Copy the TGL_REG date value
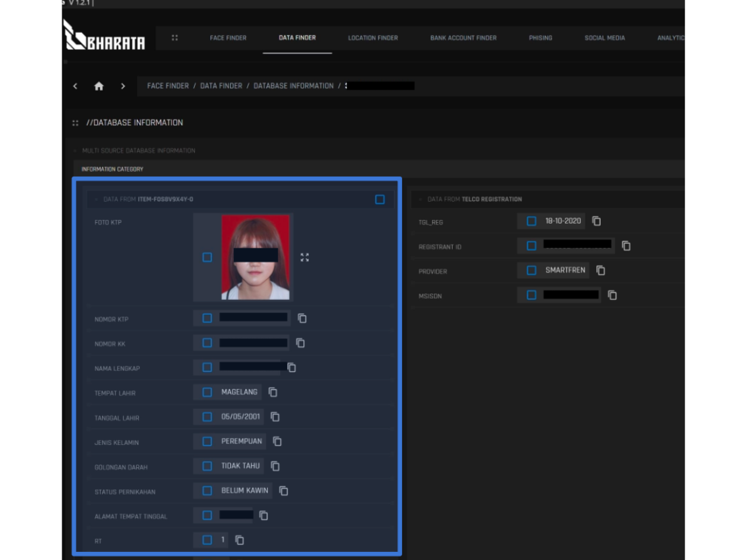The width and height of the screenshot is (747, 560). tap(596, 221)
